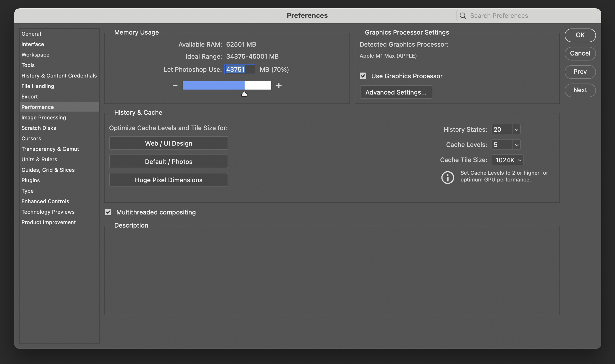Select General preferences category
Image resolution: width=615 pixels, height=364 pixels.
tap(60, 34)
